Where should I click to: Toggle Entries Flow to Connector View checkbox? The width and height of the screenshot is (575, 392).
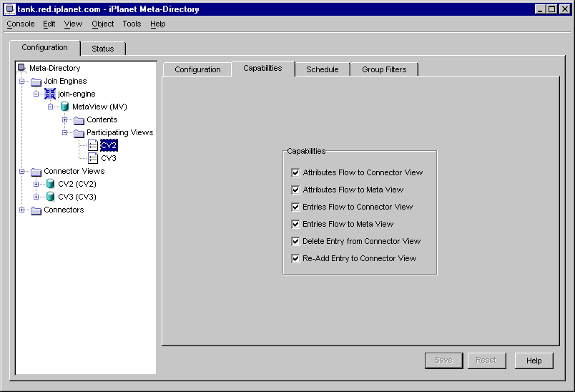click(295, 207)
